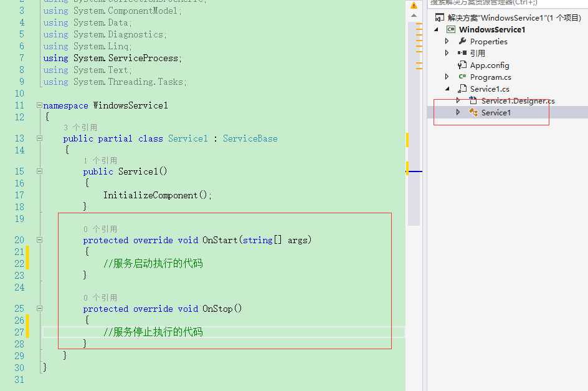This screenshot has height=391, width=588.
Task: Click the Properties wrench icon
Action: pos(462,41)
